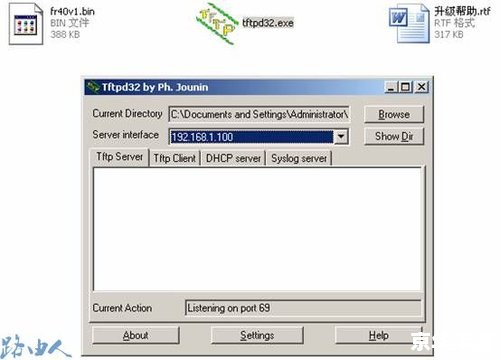Open the DHCP server tab
This screenshot has width=500, height=360.
tap(233, 158)
